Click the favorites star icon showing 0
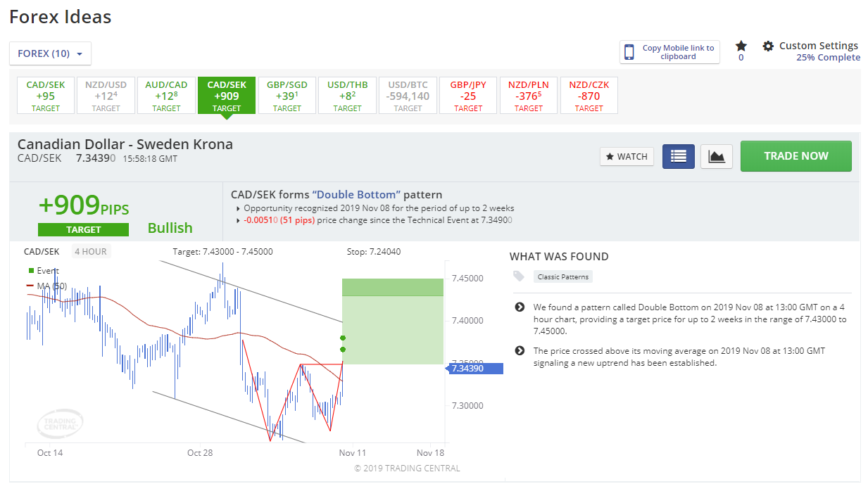 741,45
